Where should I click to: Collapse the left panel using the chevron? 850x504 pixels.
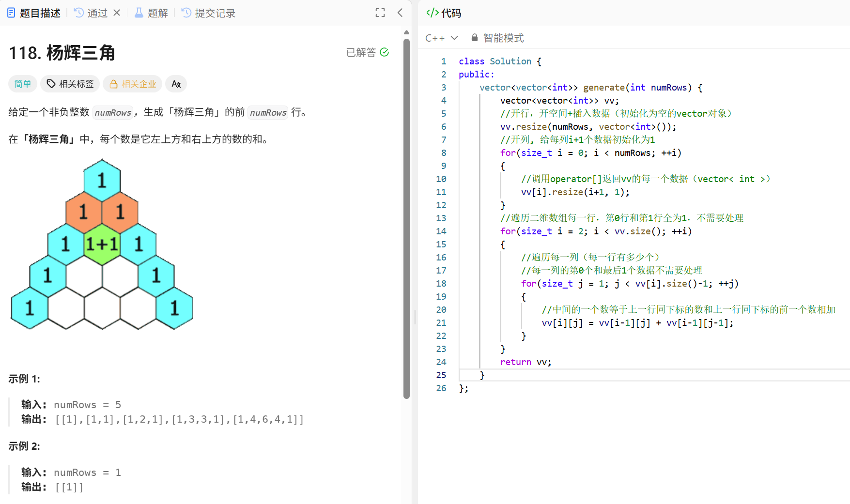[400, 13]
